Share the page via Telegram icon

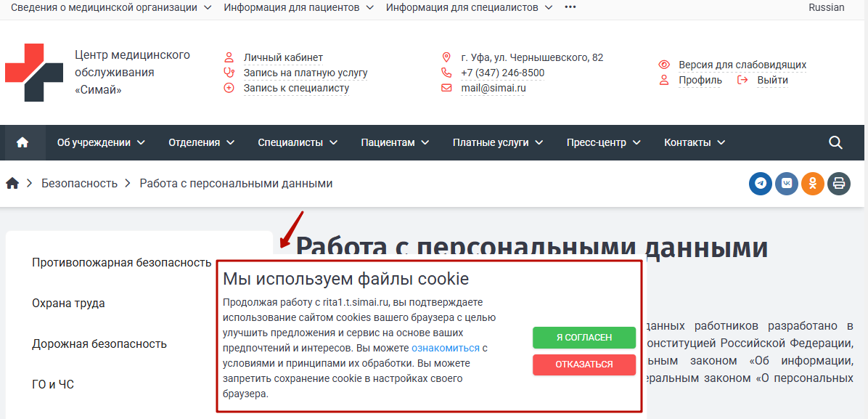point(761,183)
